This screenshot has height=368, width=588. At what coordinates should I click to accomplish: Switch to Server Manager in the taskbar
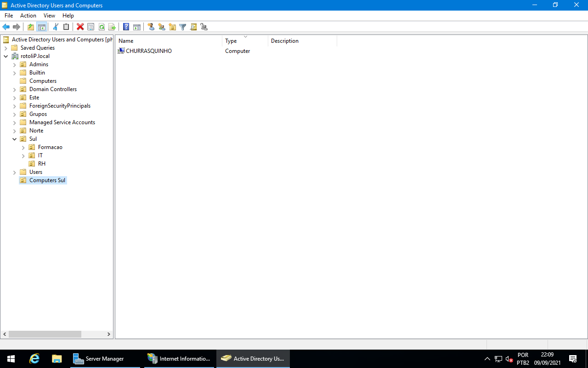(x=105, y=359)
